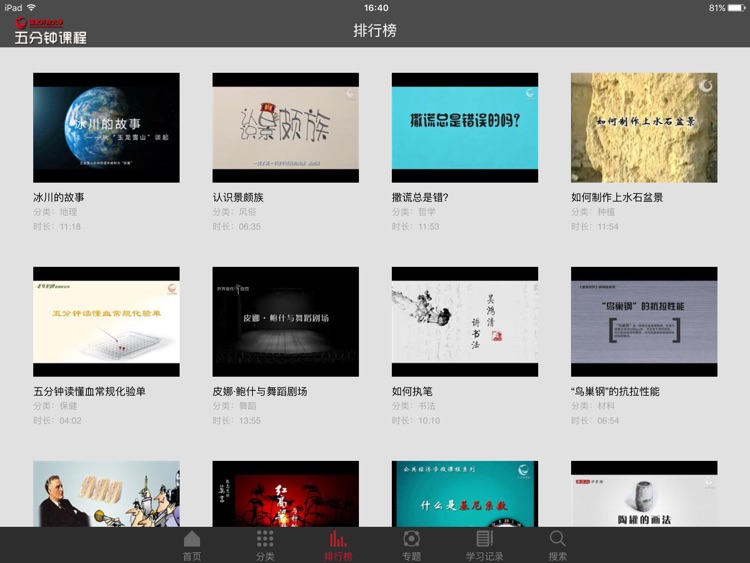Viewport: 750px width, 563px height.
Task: Play the 冰川的故事 video thumbnail
Action: 106,128
